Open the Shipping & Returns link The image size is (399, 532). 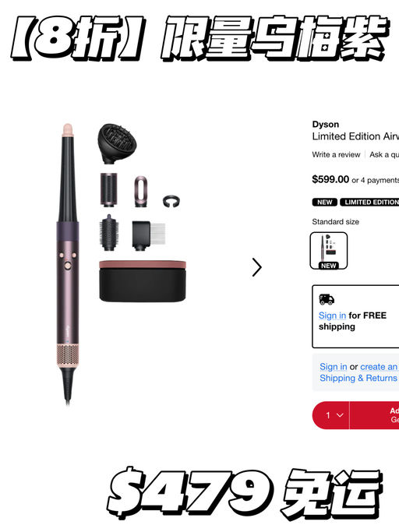coord(358,378)
